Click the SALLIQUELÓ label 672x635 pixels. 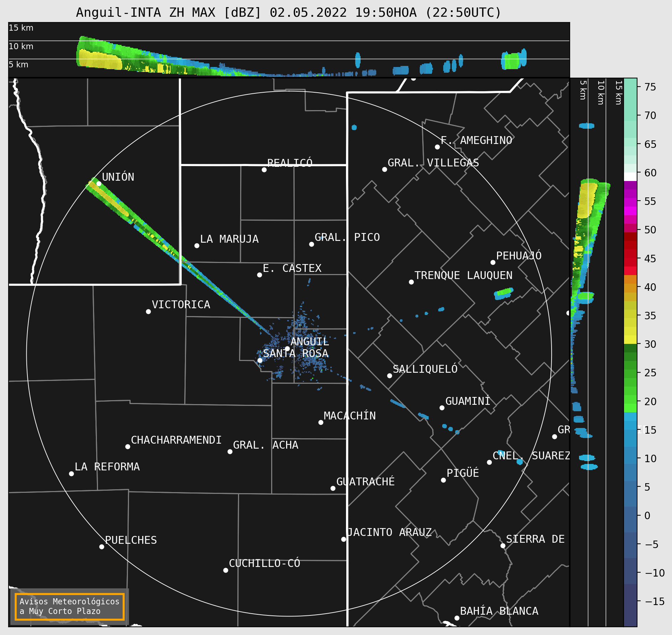(x=425, y=369)
